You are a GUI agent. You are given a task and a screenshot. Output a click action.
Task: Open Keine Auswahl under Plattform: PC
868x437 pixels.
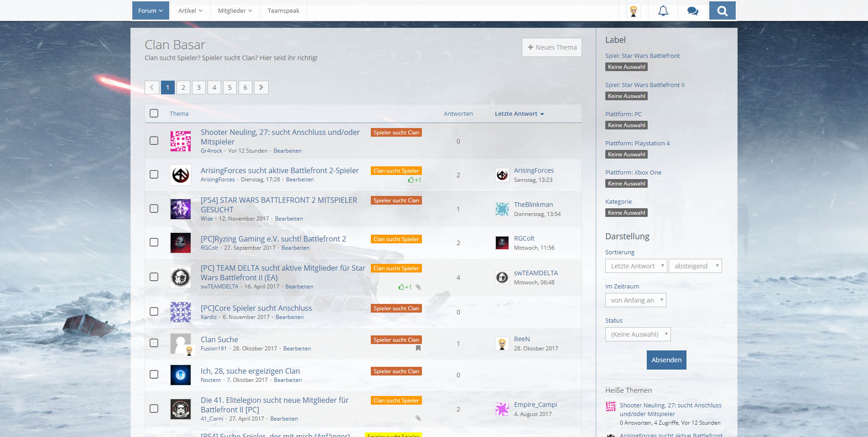point(626,125)
